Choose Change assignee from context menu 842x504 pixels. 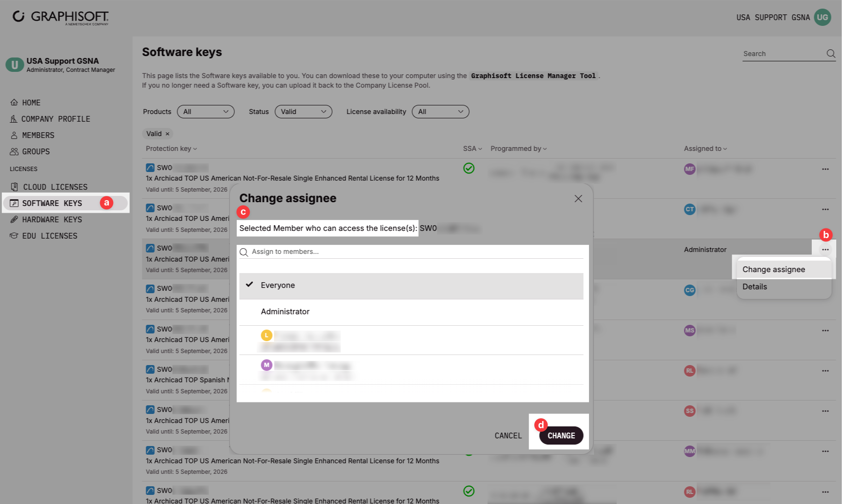[784, 269]
